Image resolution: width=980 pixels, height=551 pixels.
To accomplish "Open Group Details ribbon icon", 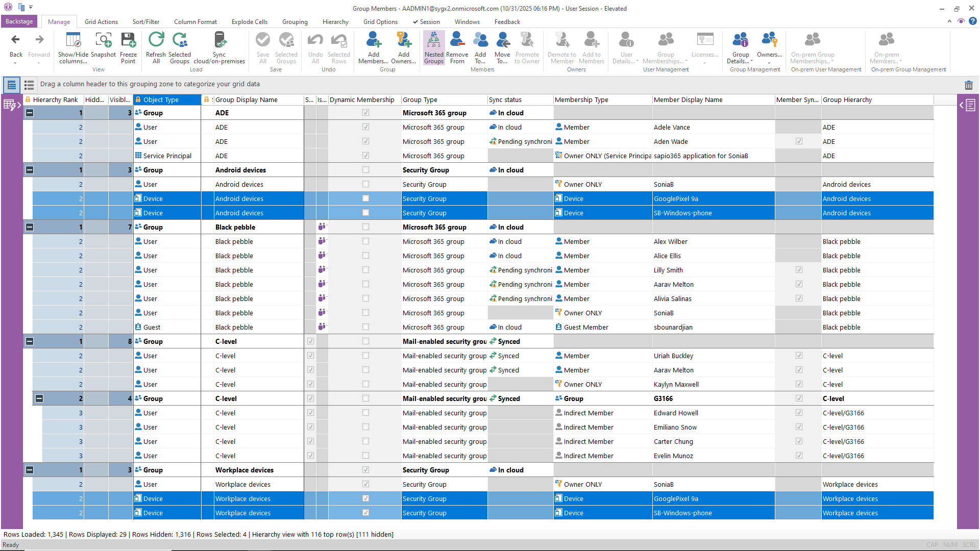I will [740, 40].
